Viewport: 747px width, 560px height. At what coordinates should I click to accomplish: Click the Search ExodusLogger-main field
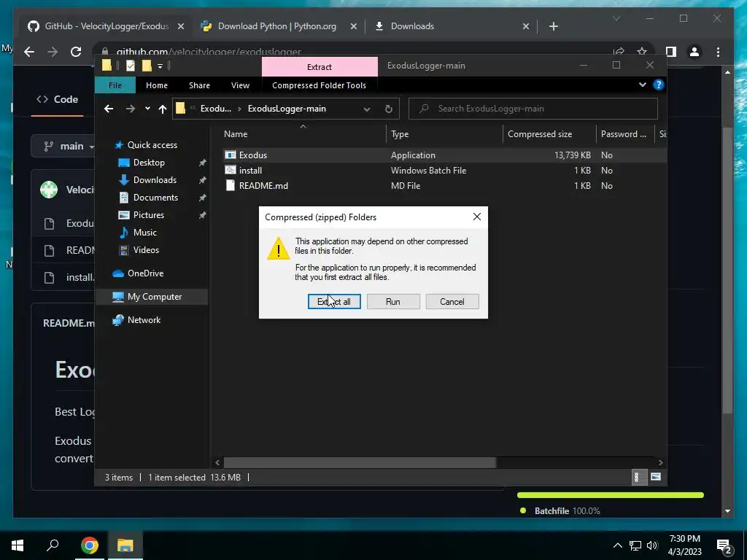533,109
